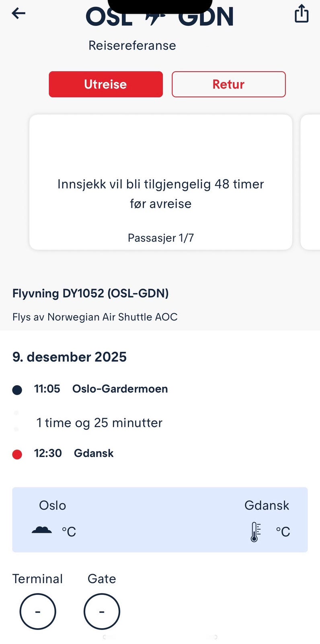Tap the back arrow icon

[18, 14]
